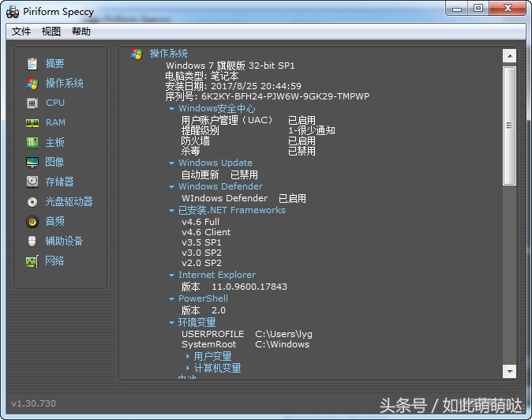Expand the 用户变量 node
The image size is (532, 420).
point(188,357)
